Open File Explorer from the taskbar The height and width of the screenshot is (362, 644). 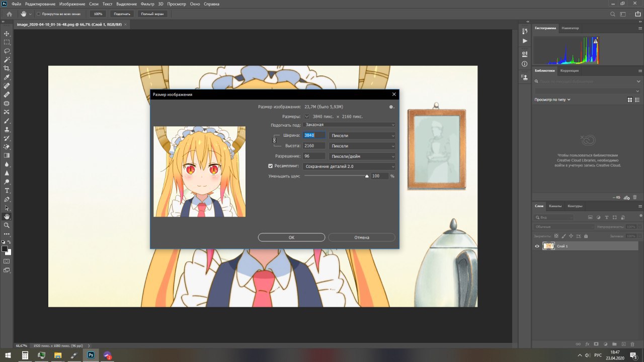coord(58,355)
